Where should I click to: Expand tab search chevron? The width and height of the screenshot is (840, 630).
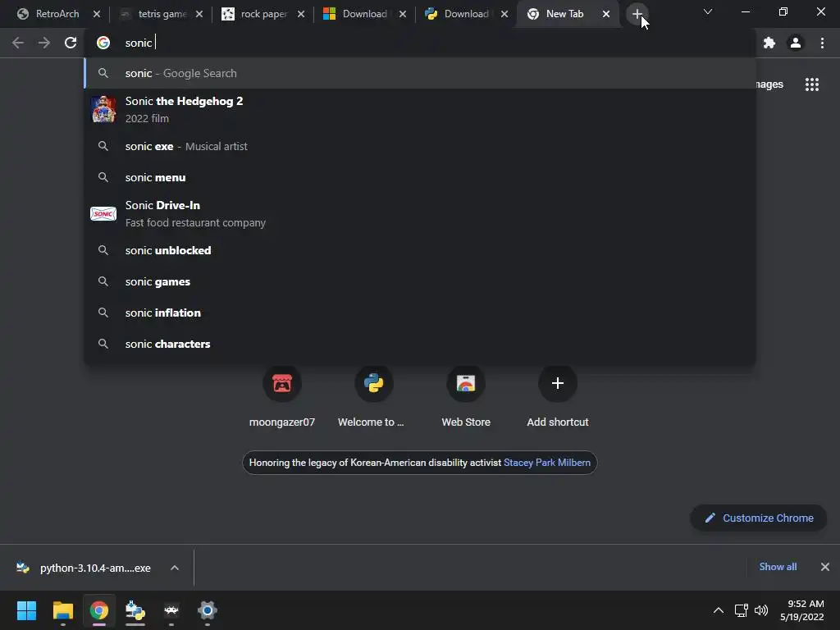click(708, 11)
